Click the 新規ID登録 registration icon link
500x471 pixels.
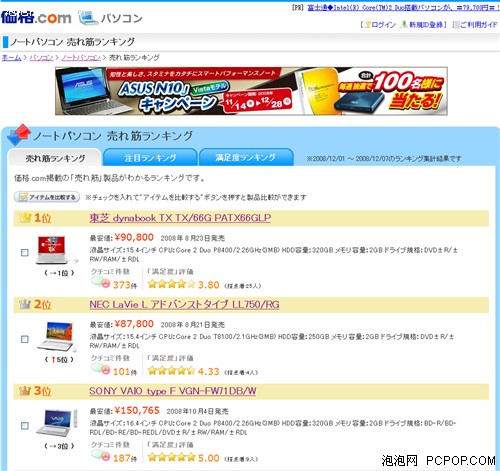[x=422, y=25]
